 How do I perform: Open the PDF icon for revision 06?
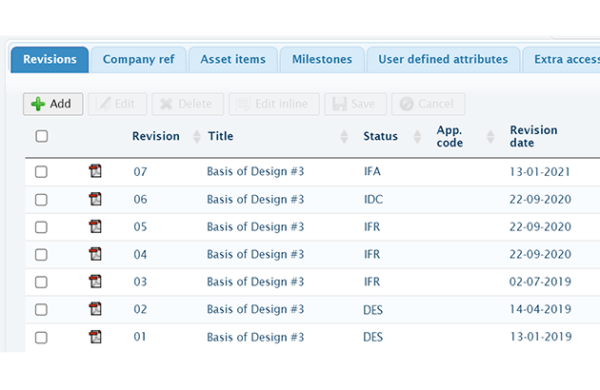click(x=95, y=199)
